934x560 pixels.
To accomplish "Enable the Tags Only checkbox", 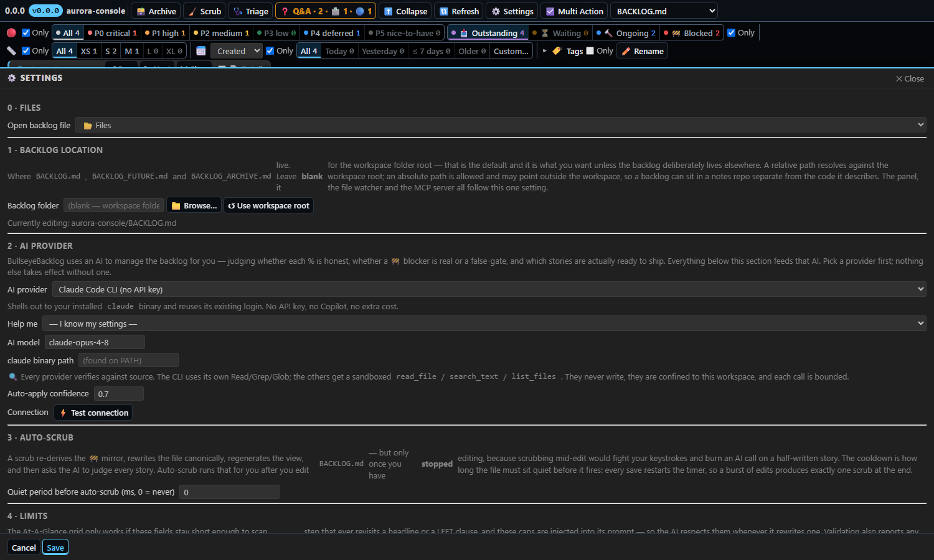I will coord(590,51).
